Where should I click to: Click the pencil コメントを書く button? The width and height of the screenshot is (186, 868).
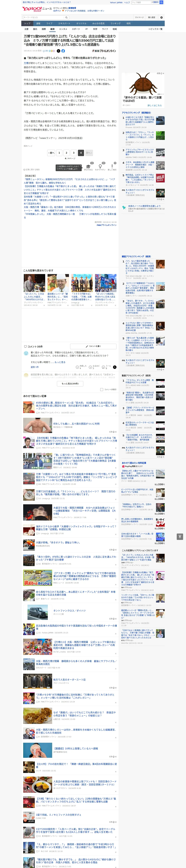(93, 346)
